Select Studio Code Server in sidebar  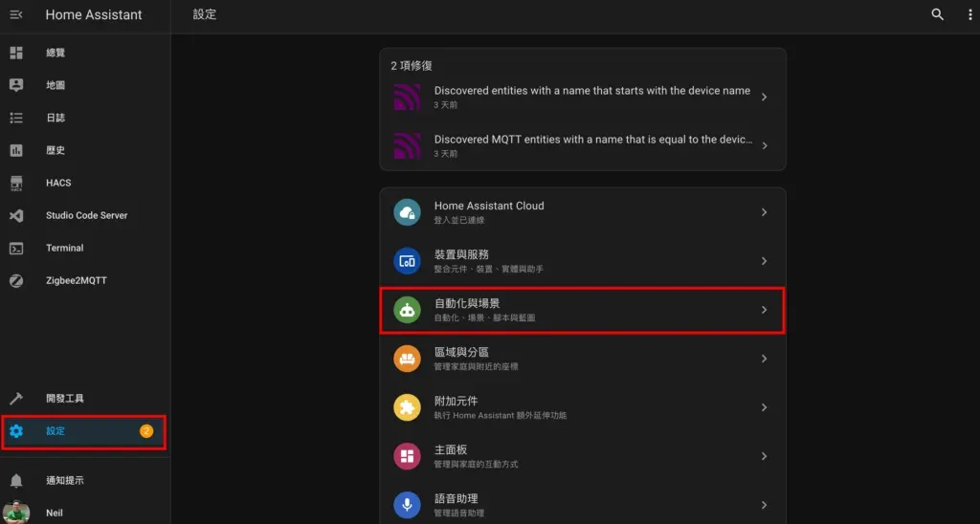86,215
